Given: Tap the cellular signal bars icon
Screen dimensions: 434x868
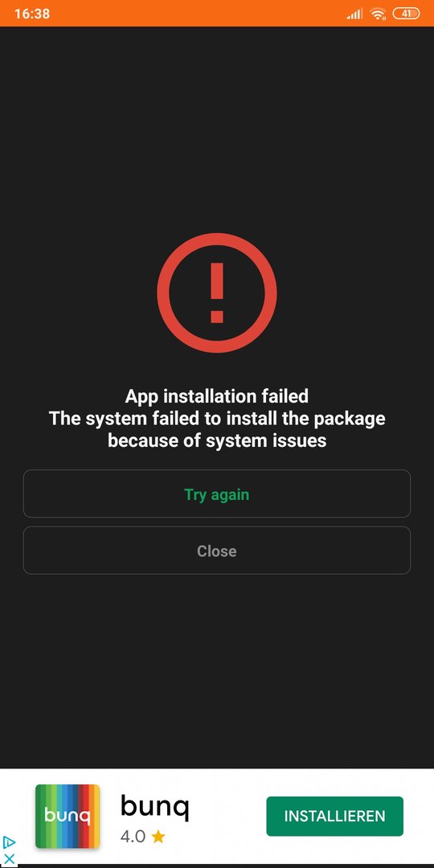Looking at the screenshot, I should 355,14.
